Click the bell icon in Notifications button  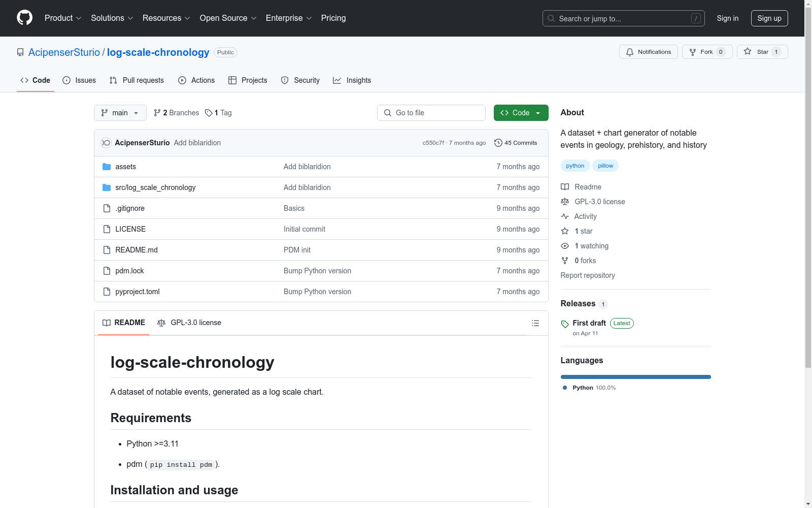(630, 52)
